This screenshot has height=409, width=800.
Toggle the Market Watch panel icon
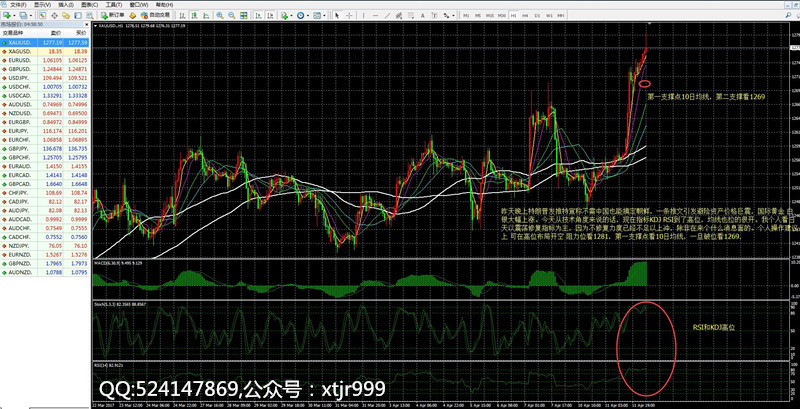click(42, 15)
